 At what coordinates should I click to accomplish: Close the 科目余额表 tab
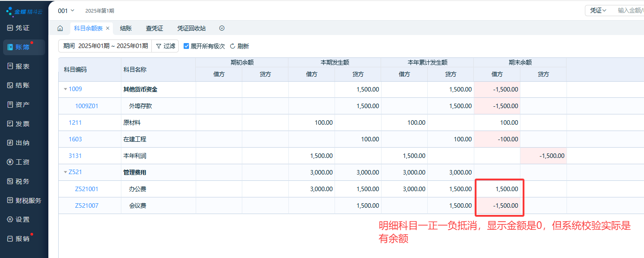click(x=107, y=28)
